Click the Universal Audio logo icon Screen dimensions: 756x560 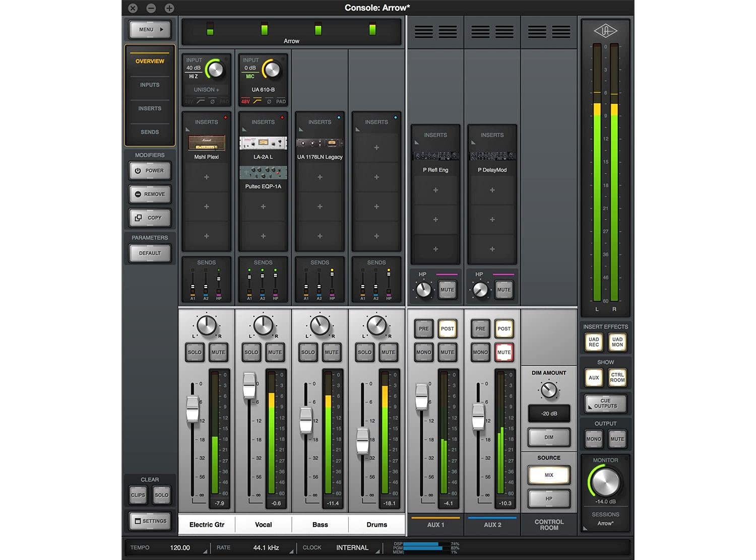coord(605,31)
